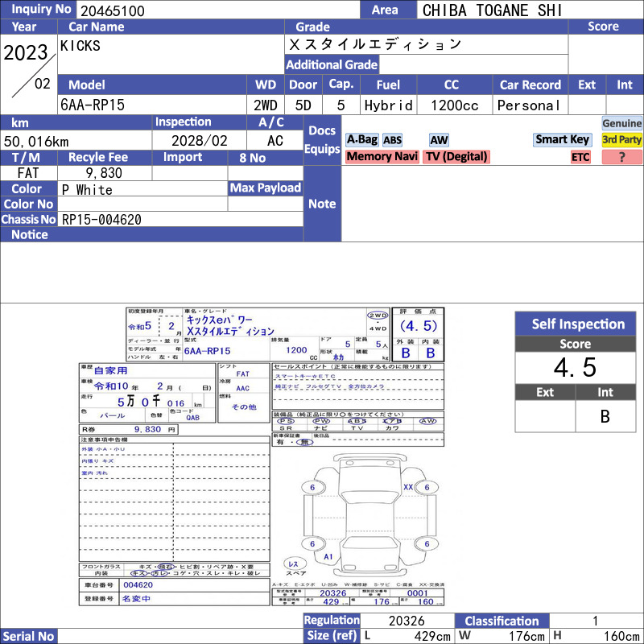The image size is (644, 644).
Task: Click the A.Bag equipment badge
Action: click(x=361, y=139)
